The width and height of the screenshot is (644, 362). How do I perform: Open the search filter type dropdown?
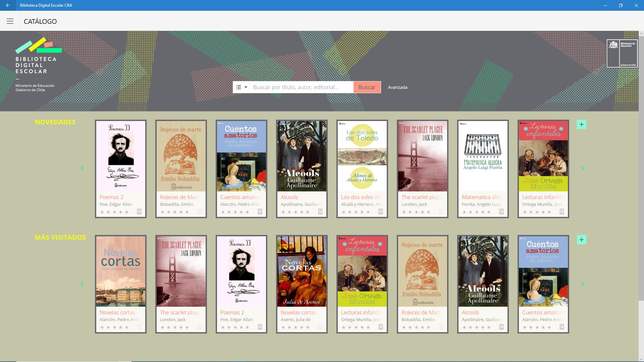click(x=241, y=87)
